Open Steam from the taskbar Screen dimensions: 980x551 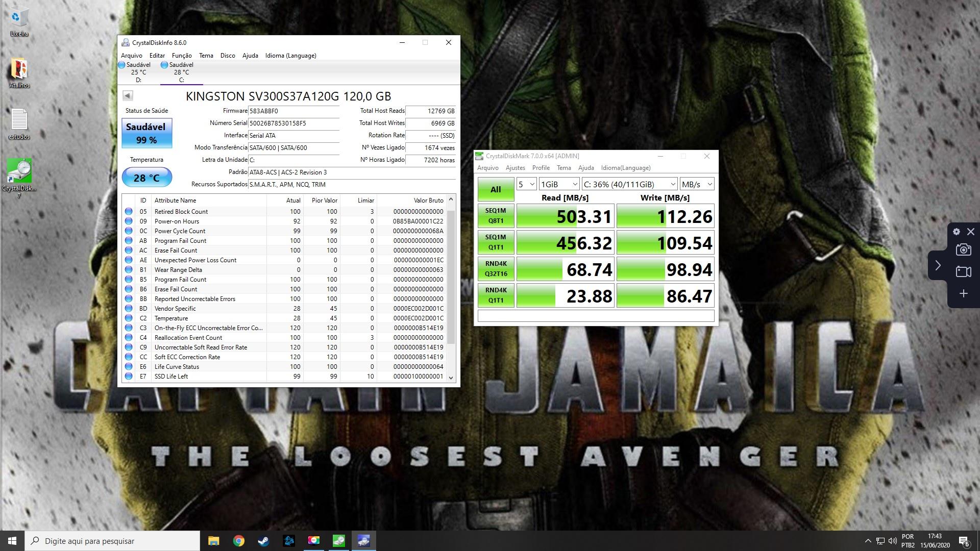(x=263, y=541)
